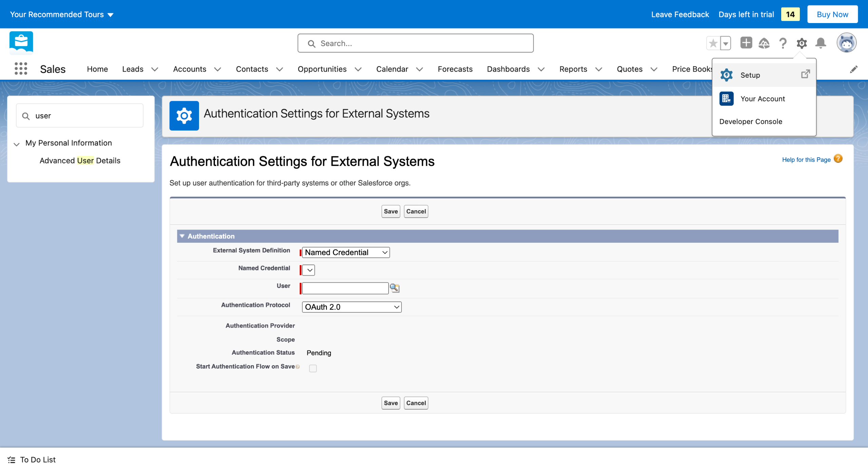Click the gear icon next to page title
The width and height of the screenshot is (868, 471).
click(x=184, y=116)
